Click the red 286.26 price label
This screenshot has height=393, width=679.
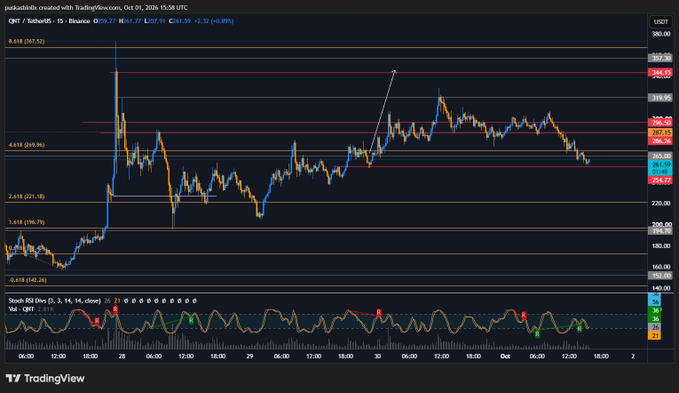pos(660,141)
